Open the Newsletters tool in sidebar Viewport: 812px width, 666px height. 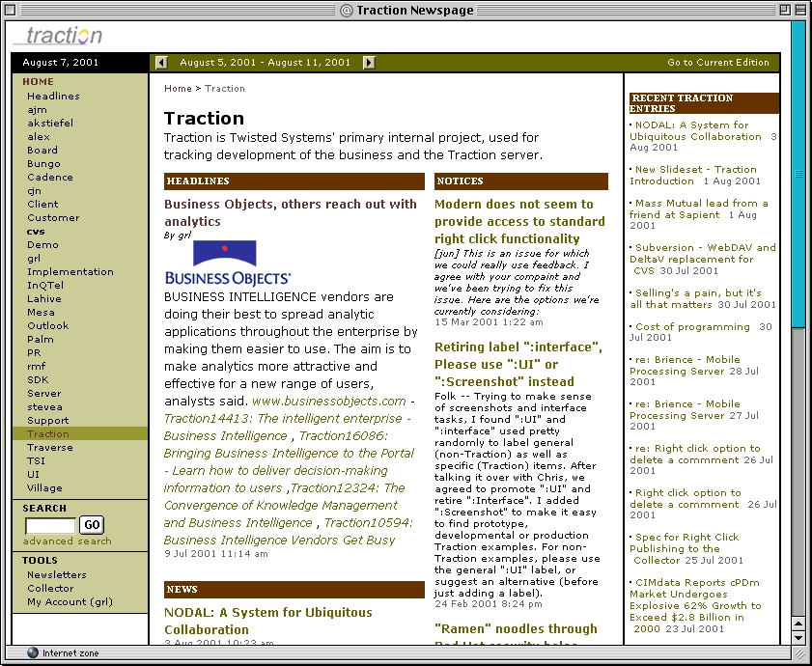[56, 575]
